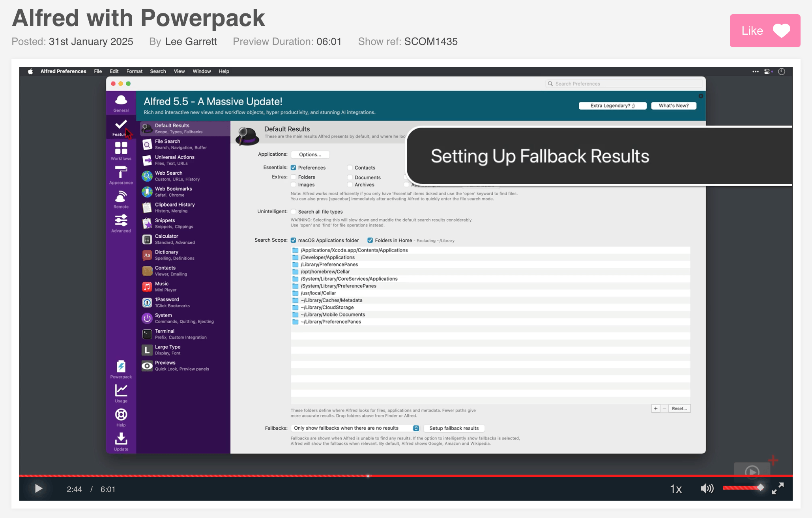Open the Applications Options dropdown
812x518 pixels.
tap(310, 155)
